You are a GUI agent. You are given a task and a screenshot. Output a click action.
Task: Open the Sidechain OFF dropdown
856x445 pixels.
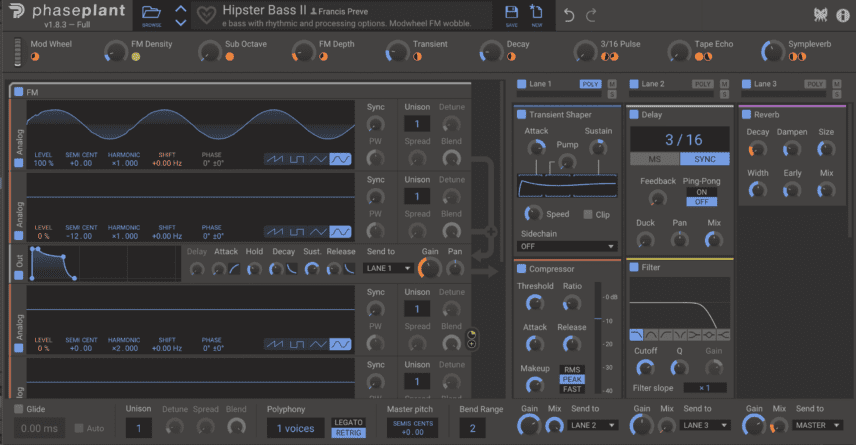point(567,246)
